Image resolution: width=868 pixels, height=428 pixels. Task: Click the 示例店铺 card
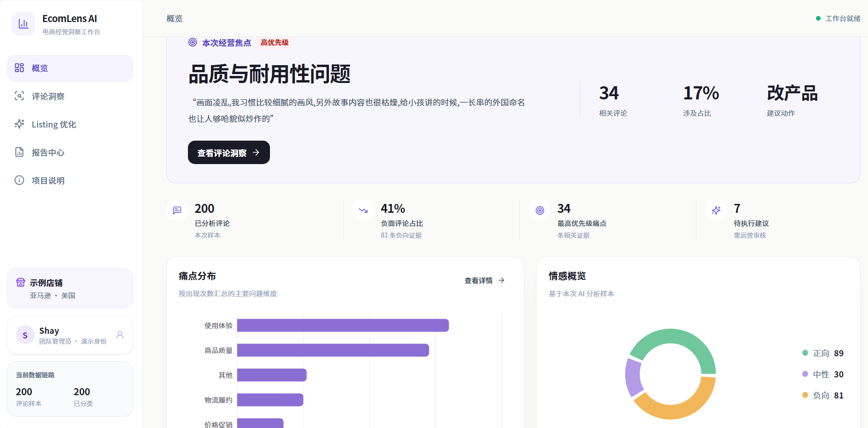pos(70,288)
